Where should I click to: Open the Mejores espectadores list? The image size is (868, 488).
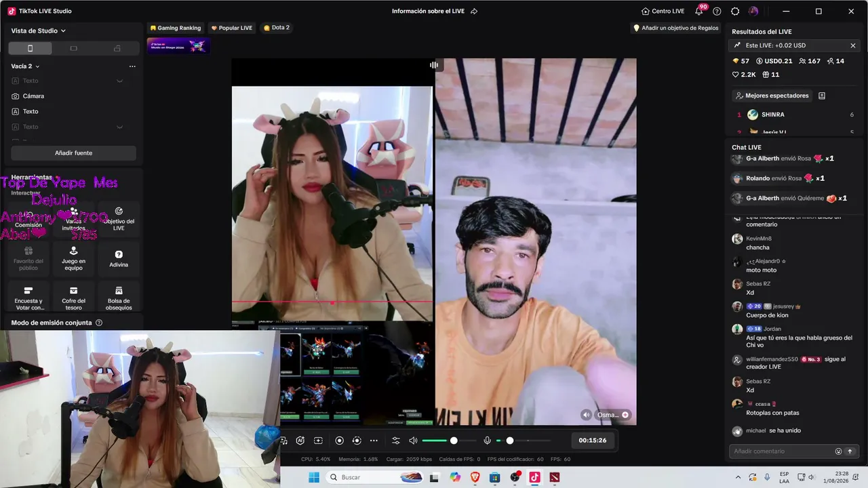pos(772,96)
